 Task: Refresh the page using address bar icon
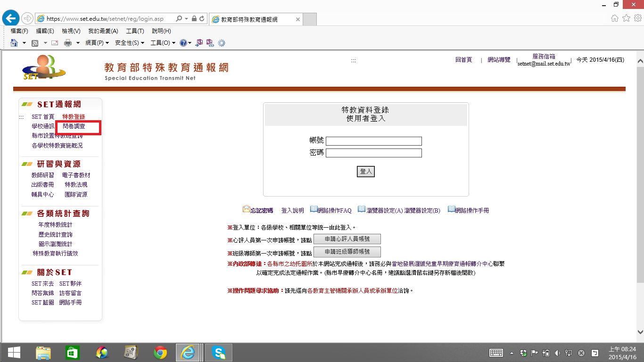coord(202,19)
